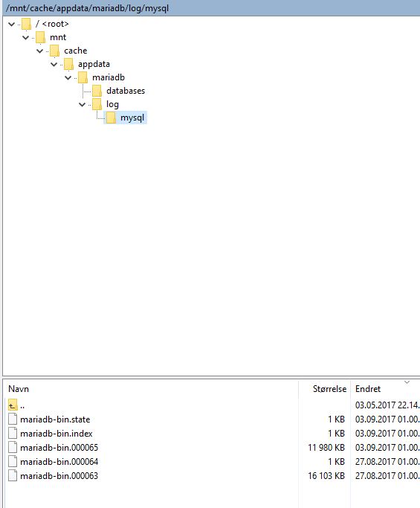Click the date of mariadb-bin.000065

tap(387, 448)
